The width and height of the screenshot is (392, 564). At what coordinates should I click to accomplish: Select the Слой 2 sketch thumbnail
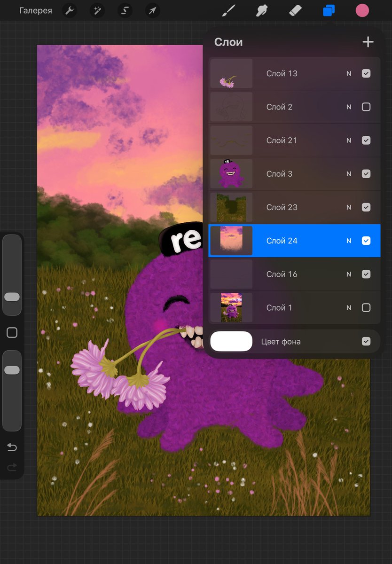coord(231,107)
